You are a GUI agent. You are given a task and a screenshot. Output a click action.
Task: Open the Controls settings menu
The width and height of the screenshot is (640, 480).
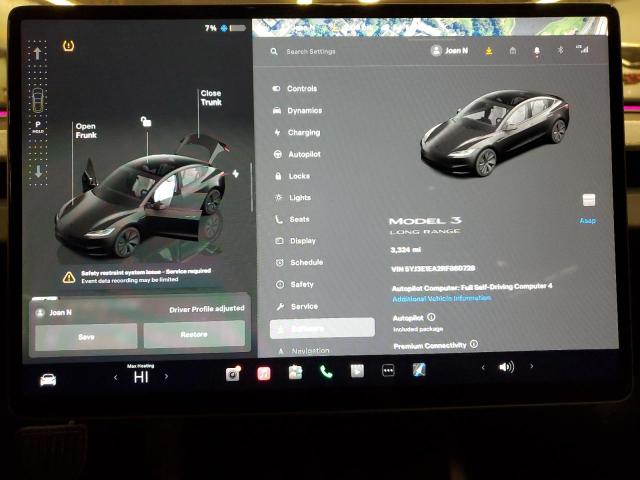pos(294,89)
